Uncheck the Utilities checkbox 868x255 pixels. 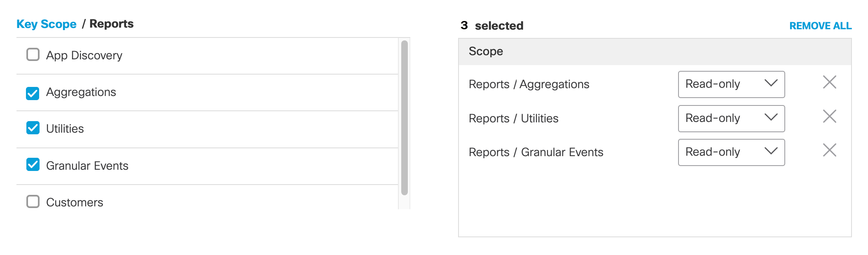point(33,128)
